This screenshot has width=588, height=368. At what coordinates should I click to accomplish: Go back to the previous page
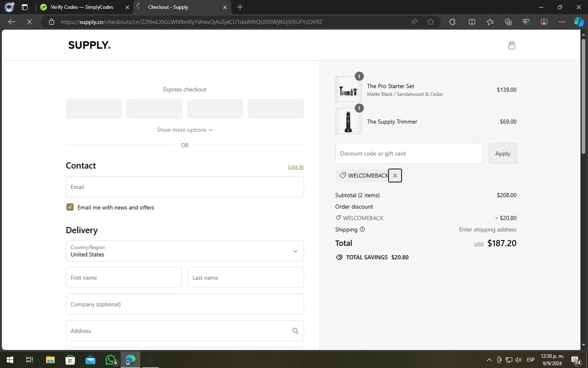pos(11,22)
